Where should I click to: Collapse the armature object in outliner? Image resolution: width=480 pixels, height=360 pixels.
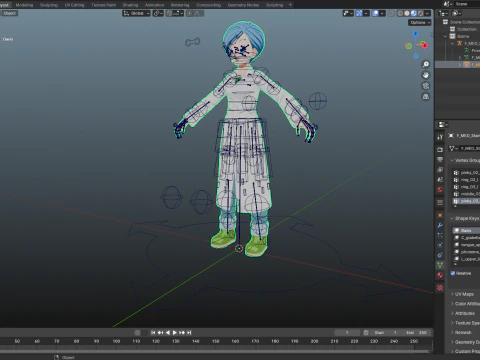(452, 43)
